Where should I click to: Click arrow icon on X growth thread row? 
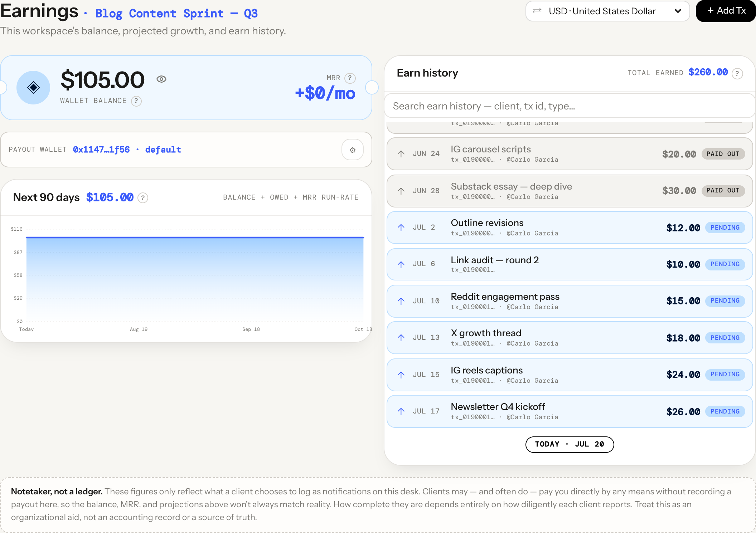click(x=401, y=338)
